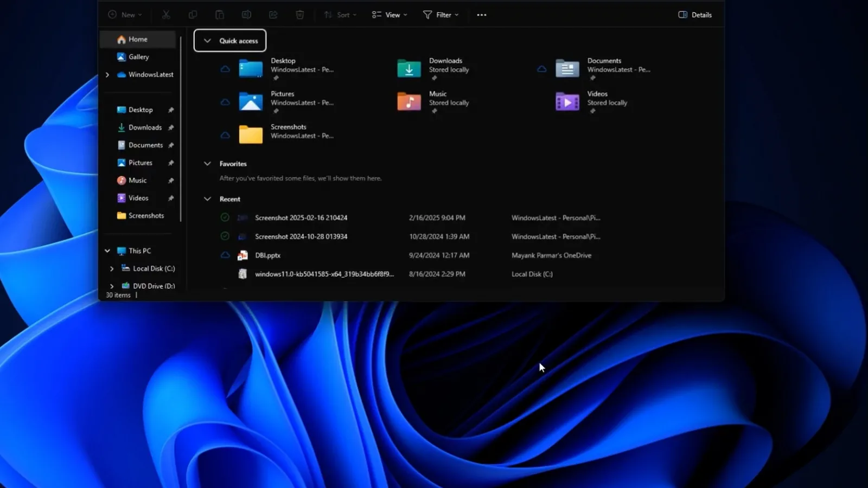
Task: Open WindowsLatest OneDrive in sidebar
Action: click(x=145, y=74)
